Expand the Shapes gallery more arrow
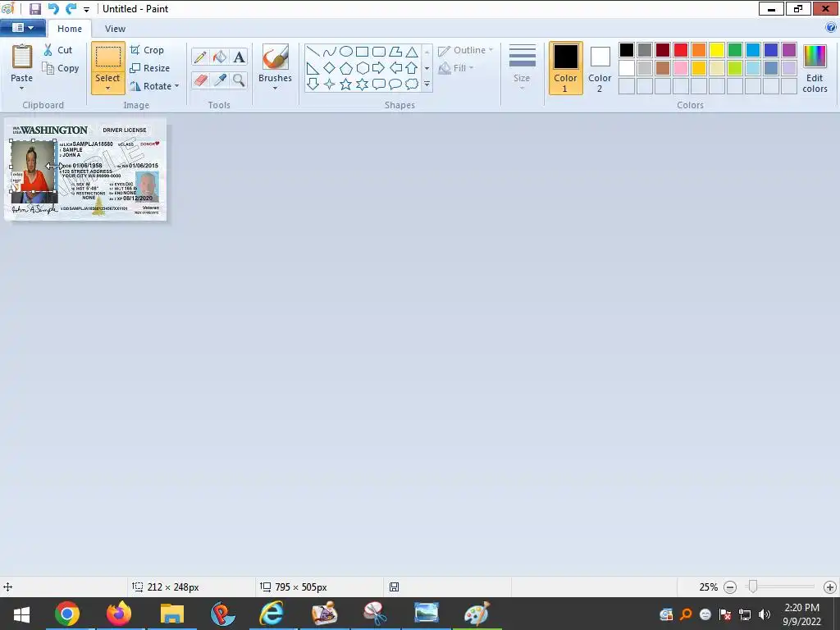 [x=427, y=84]
